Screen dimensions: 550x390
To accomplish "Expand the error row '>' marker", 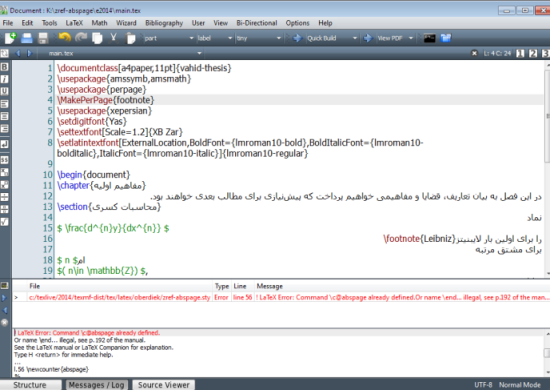I will (x=16, y=297).
